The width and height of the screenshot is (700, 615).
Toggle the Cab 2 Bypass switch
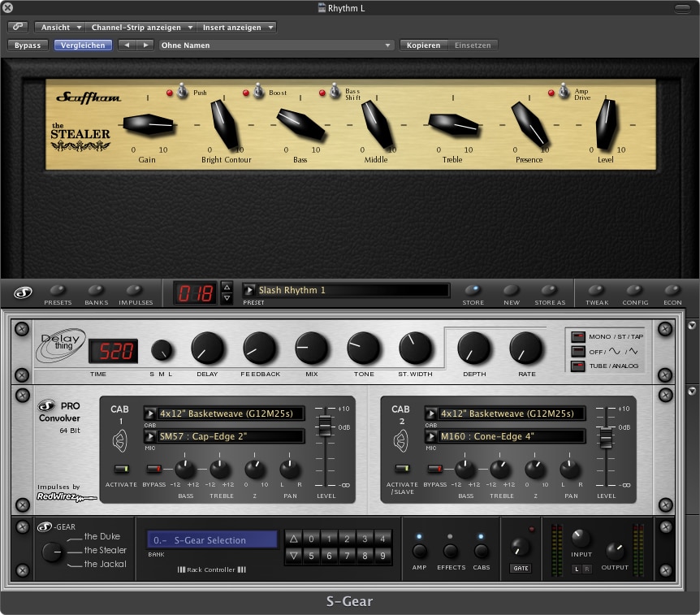[x=434, y=469]
